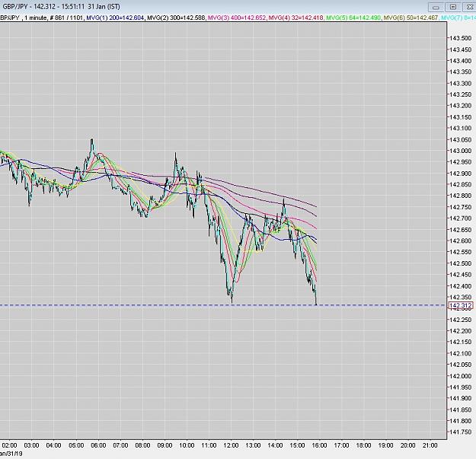Click the 13:00 time axis label
This screenshot has width=476, height=459.
pyautogui.click(x=253, y=445)
